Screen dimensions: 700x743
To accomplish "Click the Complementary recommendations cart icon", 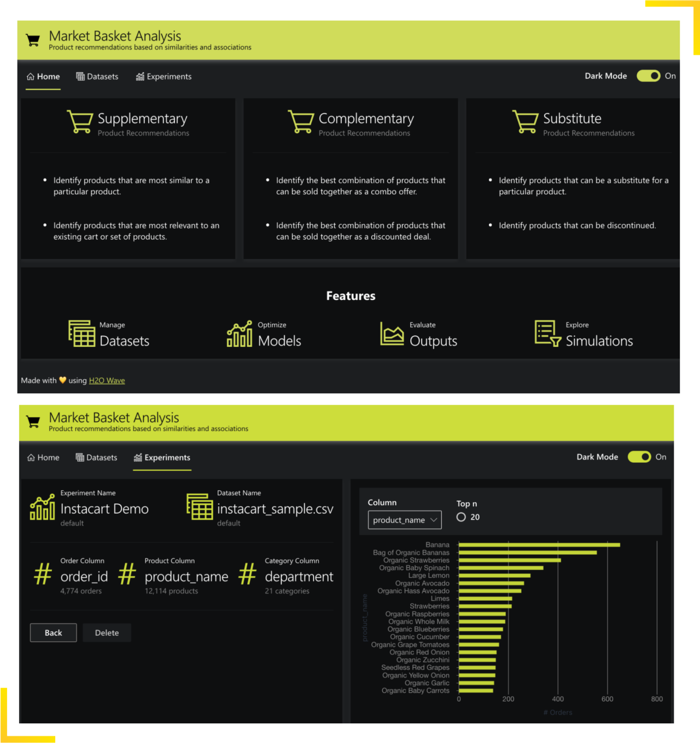I will tap(301, 121).
